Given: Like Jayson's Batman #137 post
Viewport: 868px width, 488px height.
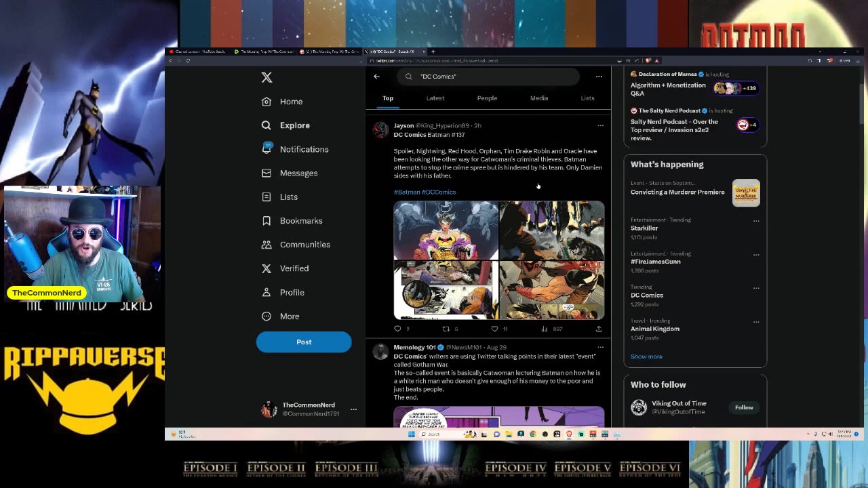Looking at the screenshot, I should point(494,329).
